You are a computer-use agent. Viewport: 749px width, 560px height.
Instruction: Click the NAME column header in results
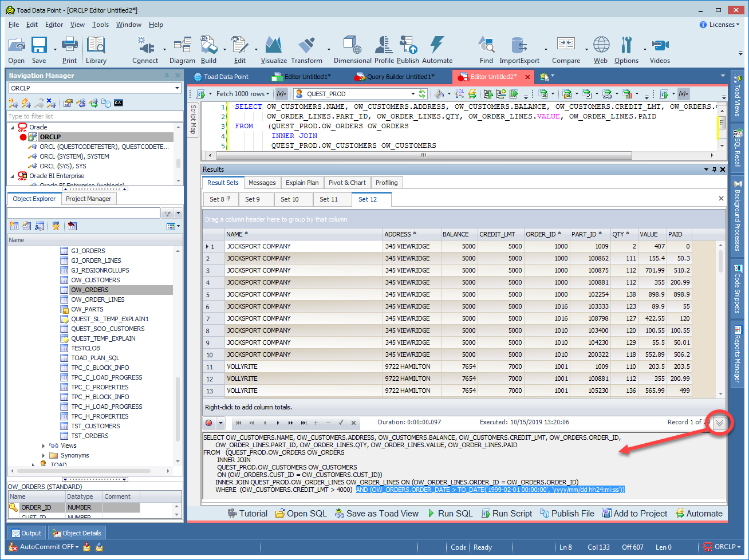tap(303, 234)
